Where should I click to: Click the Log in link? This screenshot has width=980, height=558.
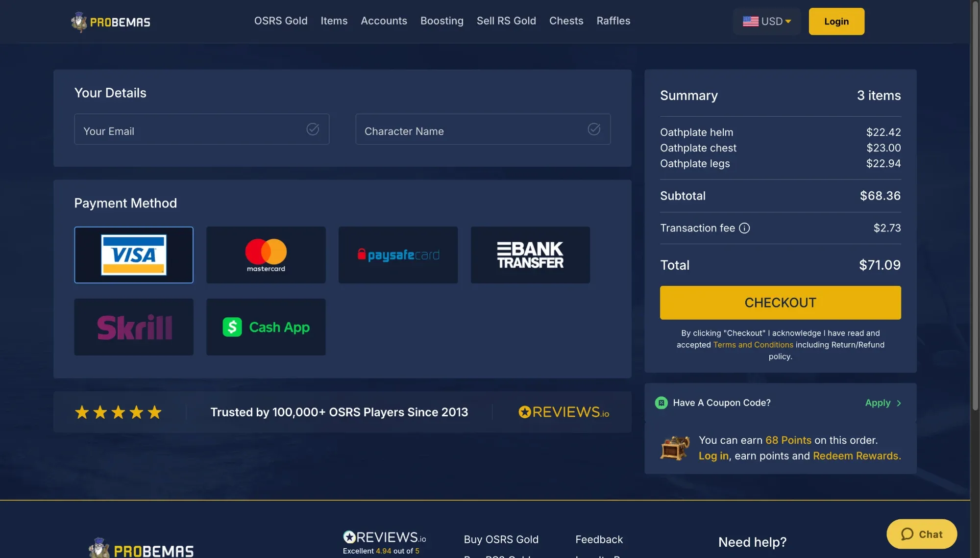[x=713, y=456]
